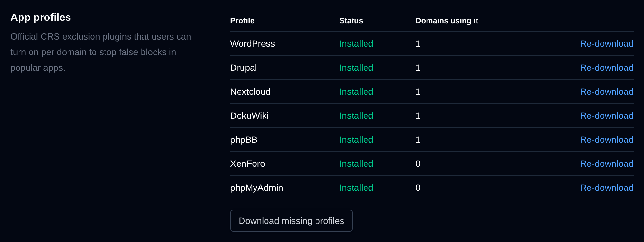Click the domain count for phpBB
The image size is (644, 242).
click(x=418, y=140)
